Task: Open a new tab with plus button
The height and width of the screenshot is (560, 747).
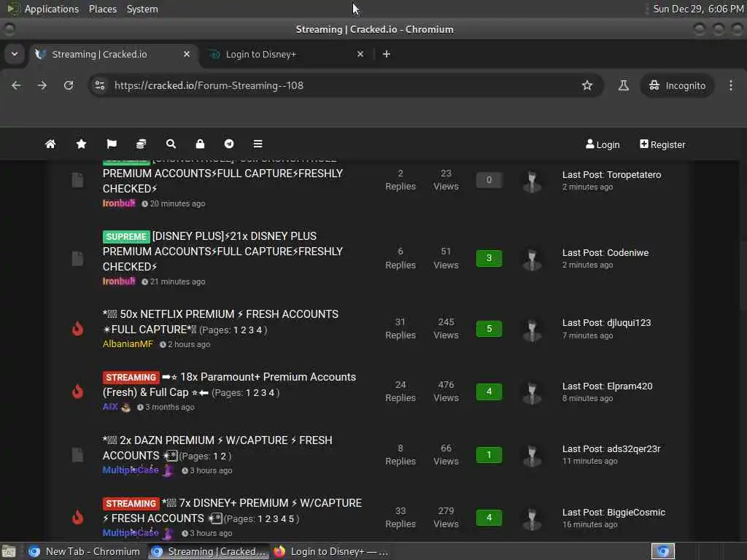Action: [x=387, y=54]
